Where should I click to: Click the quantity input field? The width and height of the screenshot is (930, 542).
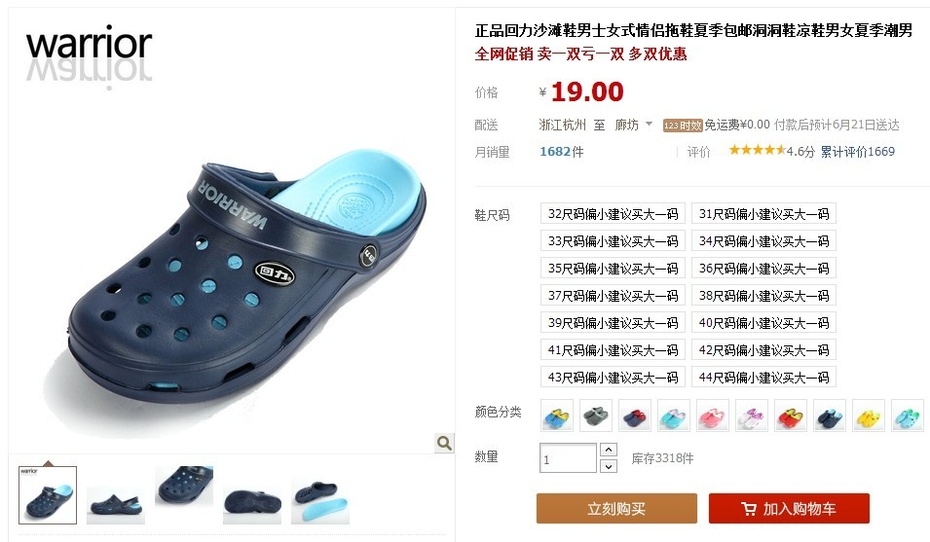568,458
